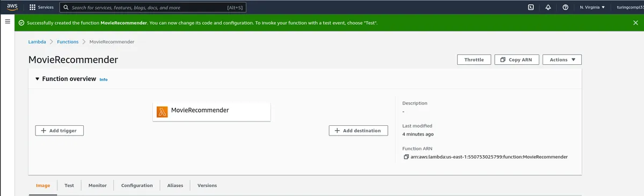This screenshot has height=196, width=644.
Task: Click the Description label
Action: (415, 103)
